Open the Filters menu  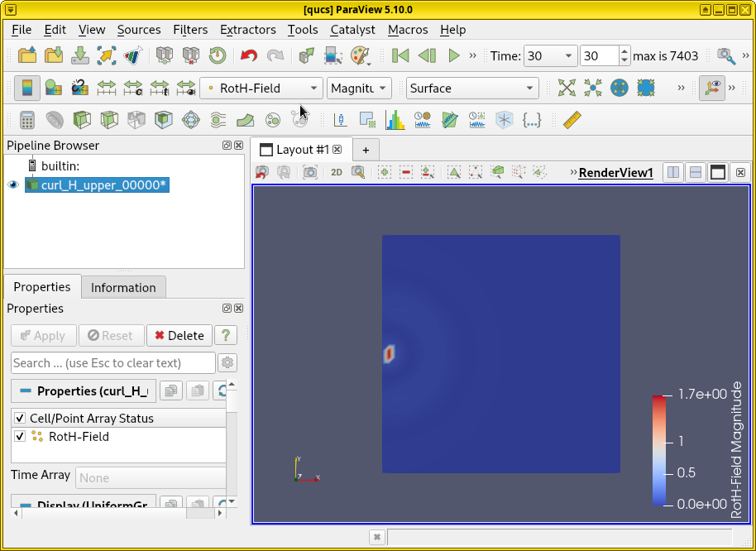click(190, 29)
